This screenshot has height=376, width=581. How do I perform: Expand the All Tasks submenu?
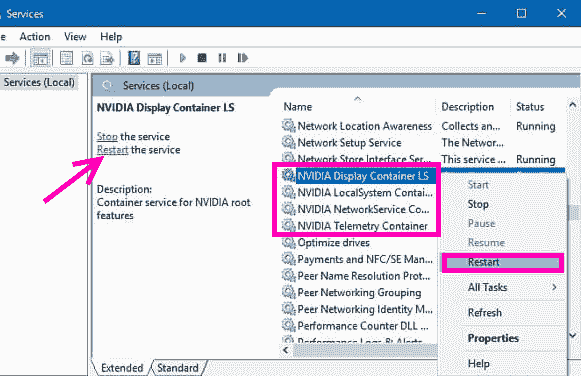click(503, 287)
